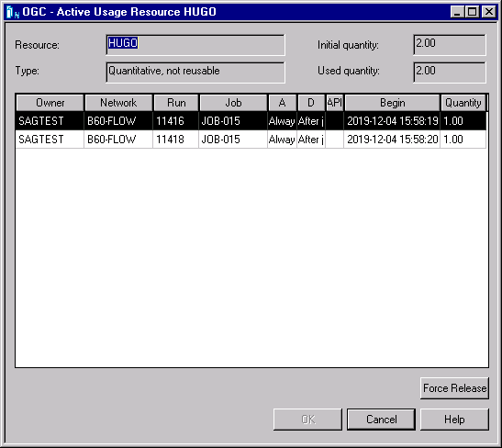Click the API column header

335,103
